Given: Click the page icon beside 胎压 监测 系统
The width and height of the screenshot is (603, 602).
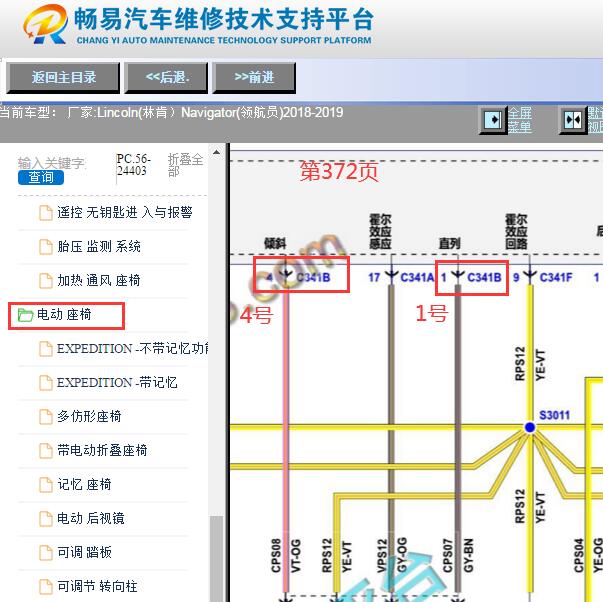Looking at the screenshot, I should pos(46,247).
